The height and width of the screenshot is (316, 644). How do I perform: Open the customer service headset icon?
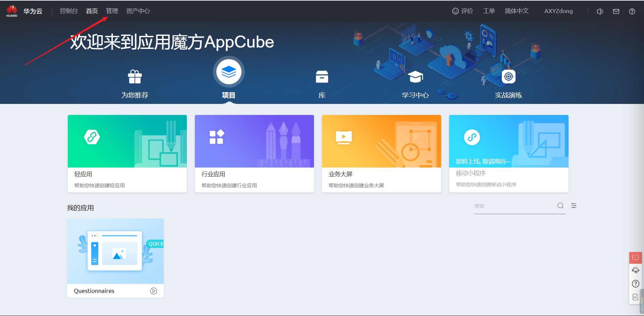point(636,270)
